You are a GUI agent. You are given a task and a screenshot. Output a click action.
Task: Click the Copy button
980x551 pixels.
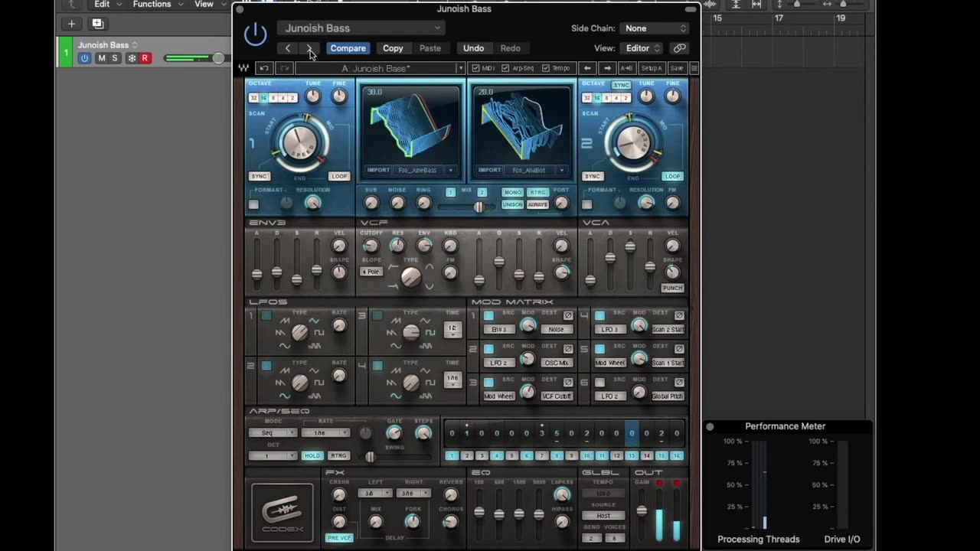393,48
